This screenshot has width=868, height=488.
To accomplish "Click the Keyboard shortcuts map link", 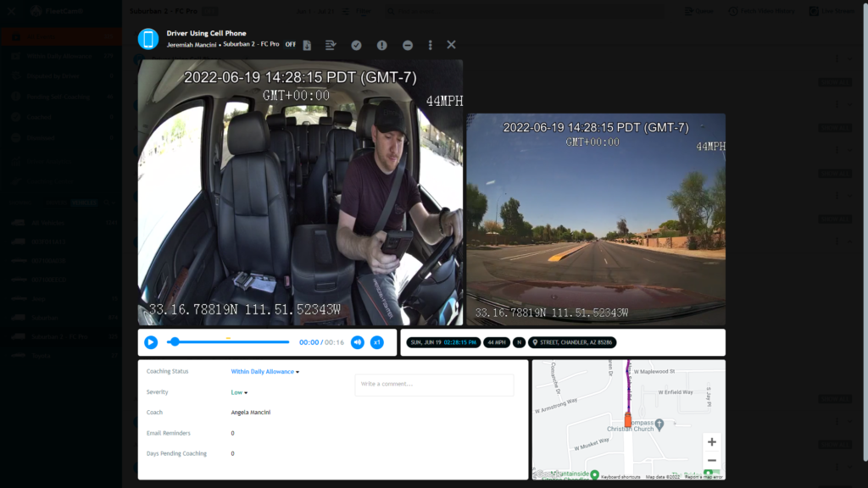I will click(620, 477).
